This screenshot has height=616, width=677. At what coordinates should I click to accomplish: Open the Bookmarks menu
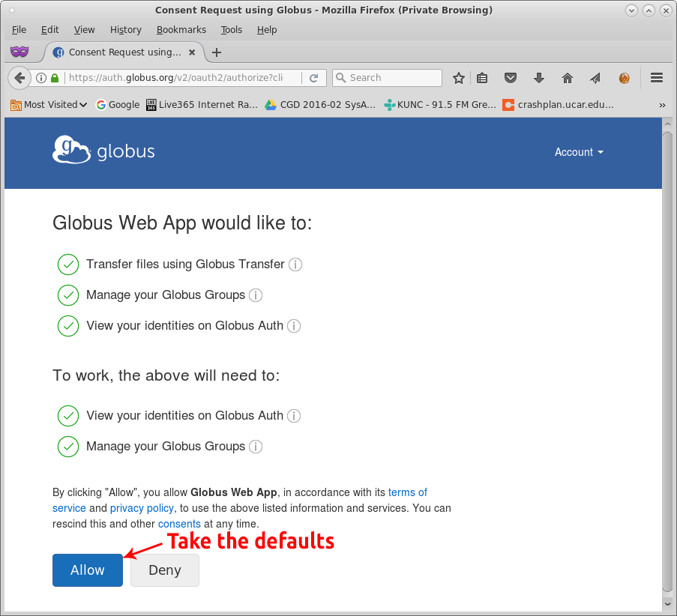pyautogui.click(x=181, y=30)
